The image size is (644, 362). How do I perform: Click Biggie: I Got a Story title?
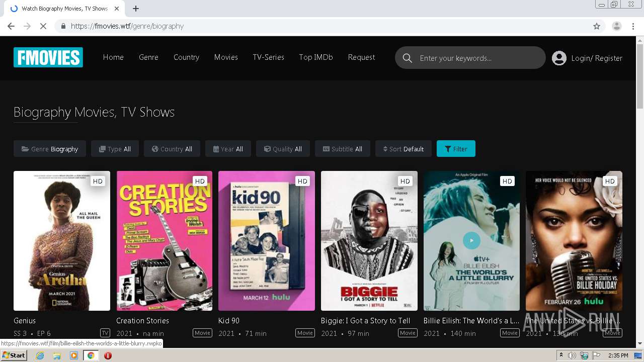[x=366, y=321]
